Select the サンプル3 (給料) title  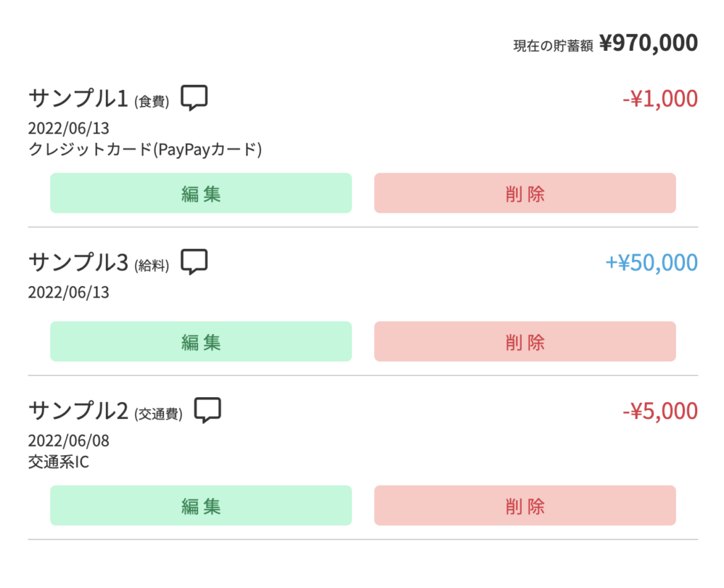(x=99, y=263)
